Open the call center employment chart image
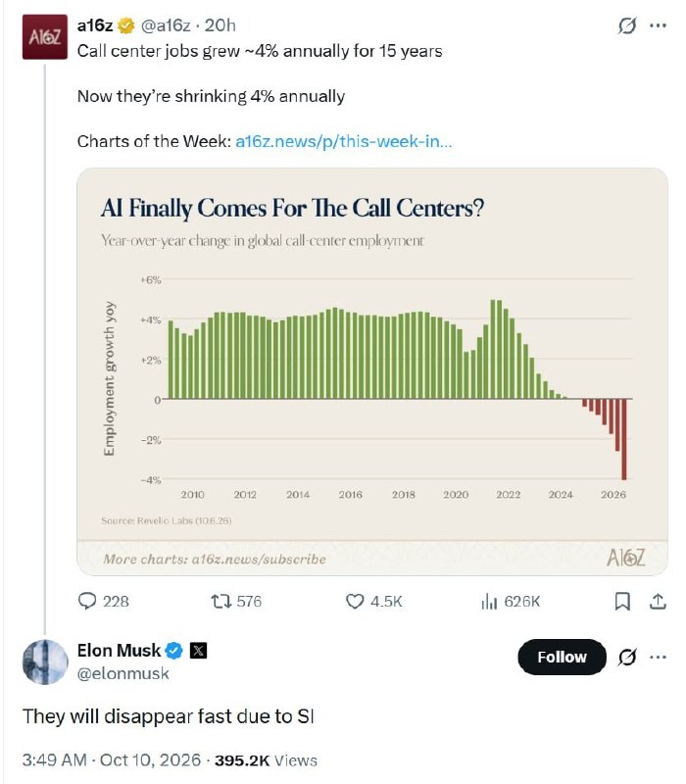The image size is (686, 784). click(372, 371)
